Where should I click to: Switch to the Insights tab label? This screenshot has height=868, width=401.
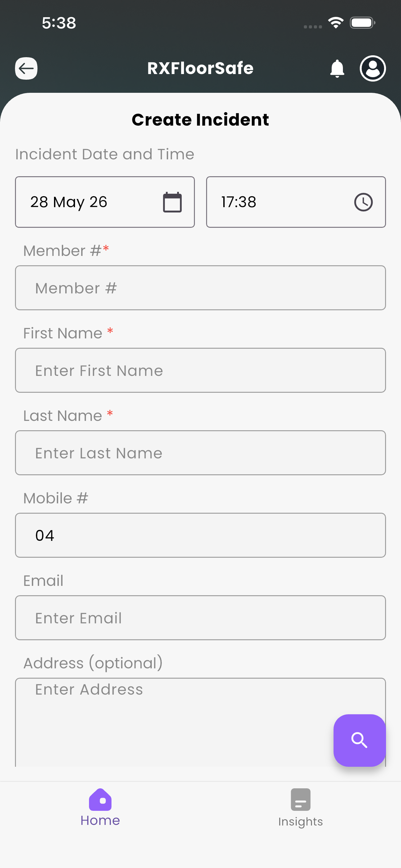[x=301, y=821]
